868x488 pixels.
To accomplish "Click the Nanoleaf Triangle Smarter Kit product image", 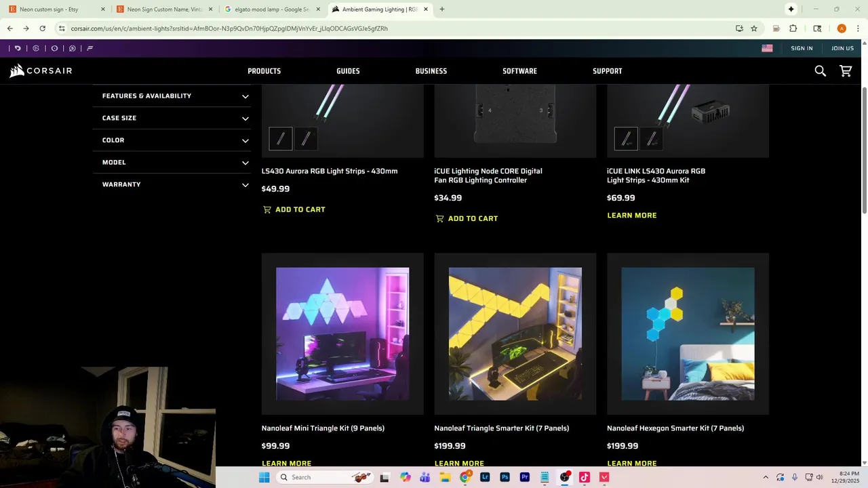I will tap(515, 333).
